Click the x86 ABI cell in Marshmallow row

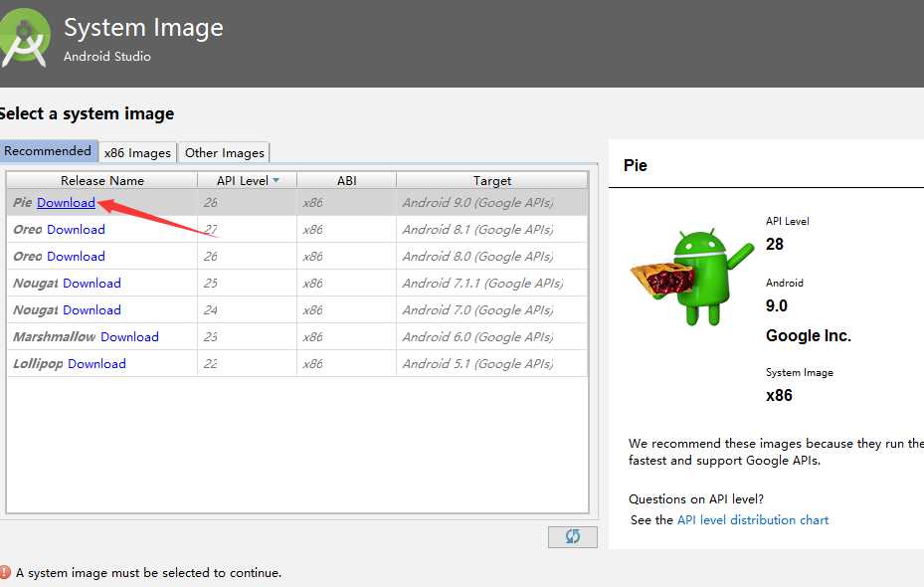coord(346,336)
